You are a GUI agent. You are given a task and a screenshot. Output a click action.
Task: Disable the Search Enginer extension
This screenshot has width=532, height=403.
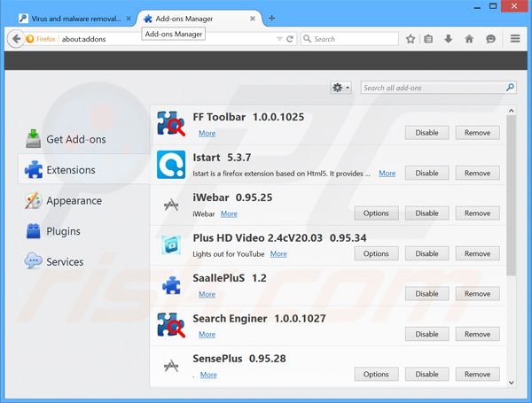tap(426, 334)
